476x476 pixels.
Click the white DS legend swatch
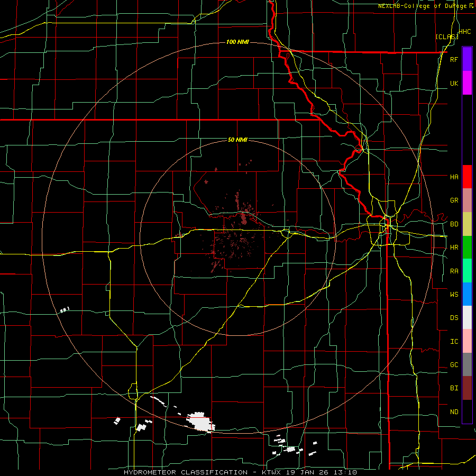(x=467, y=317)
